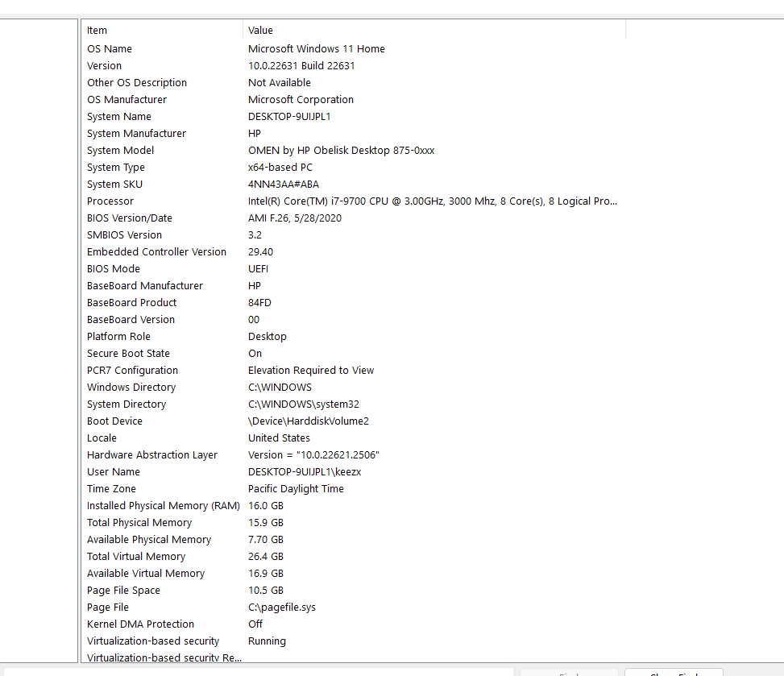Select the System Name DESKTOP-9UIJPL1 row
The image size is (784, 676).
click(161, 116)
